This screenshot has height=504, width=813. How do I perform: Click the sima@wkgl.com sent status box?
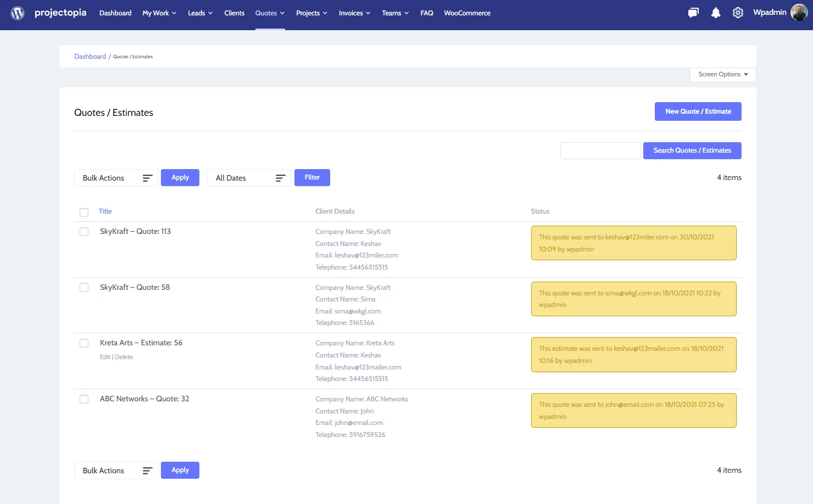point(633,299)
